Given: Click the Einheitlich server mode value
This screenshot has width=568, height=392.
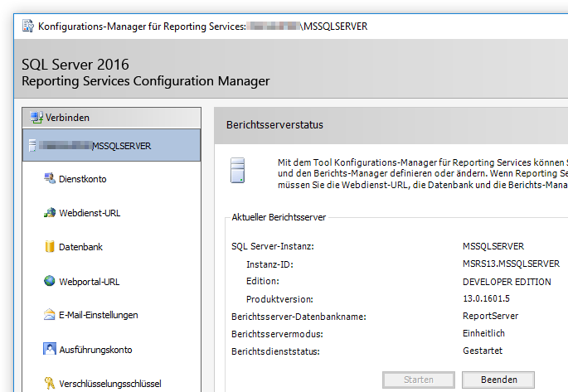Looking at the screenshot, I should (x=483, y=333).
